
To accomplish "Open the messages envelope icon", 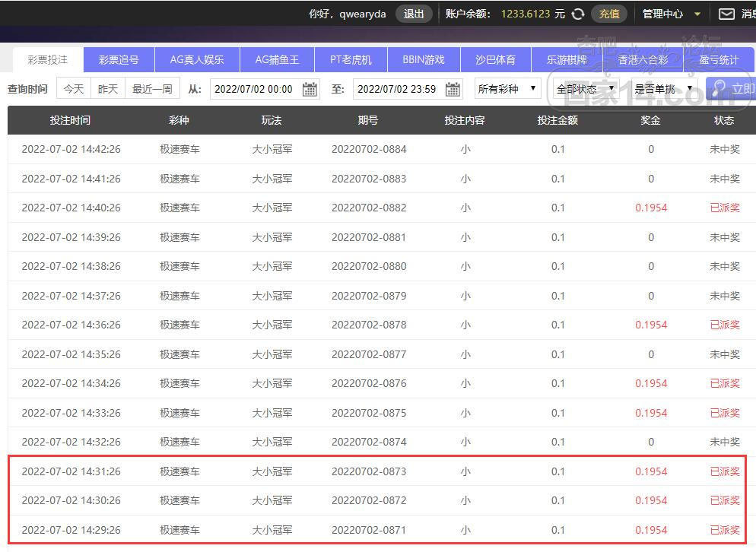I will coord(726,14).
